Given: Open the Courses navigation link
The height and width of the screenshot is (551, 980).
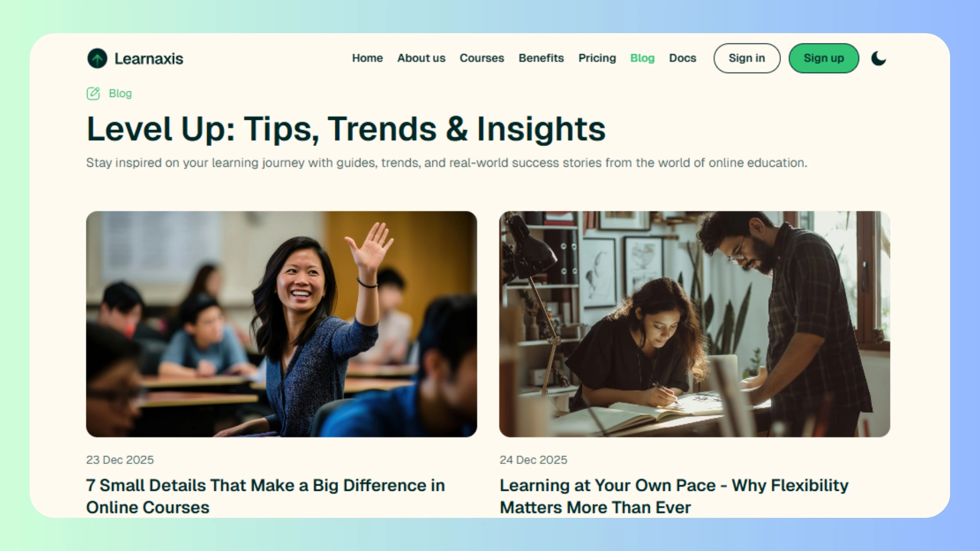Looking at the screenshot, I should [x=481, y=58].
